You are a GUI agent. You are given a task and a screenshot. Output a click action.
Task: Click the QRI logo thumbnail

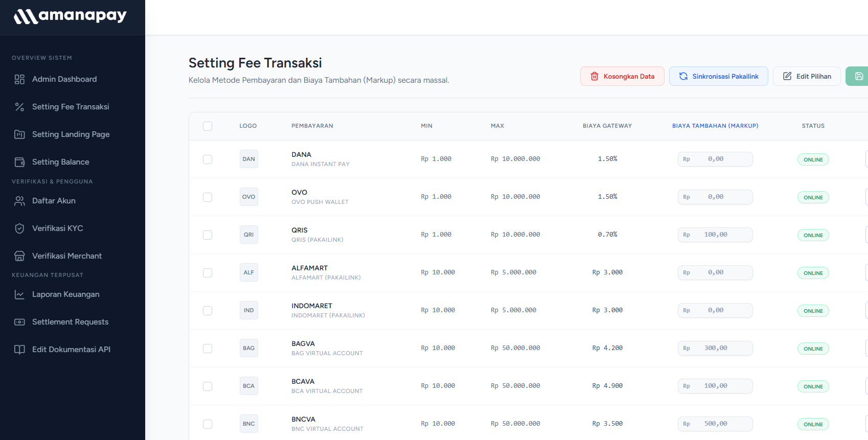[x=248, y=235]
